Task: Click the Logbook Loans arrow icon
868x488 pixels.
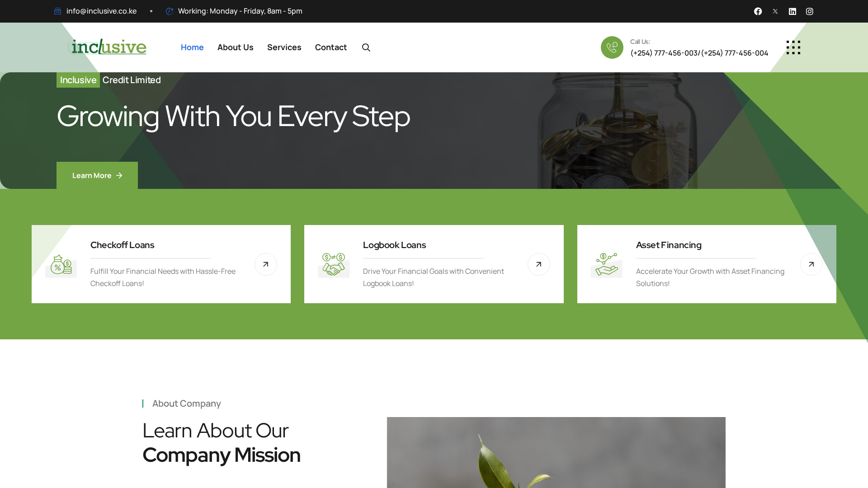Action: (539, 264)
